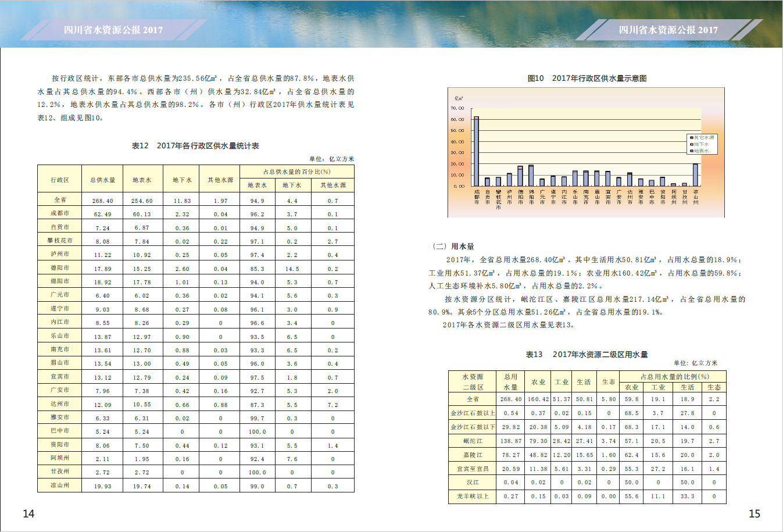
Task: Click the 凉山州 bar in the chart
Action: click(x=696, y=175)
